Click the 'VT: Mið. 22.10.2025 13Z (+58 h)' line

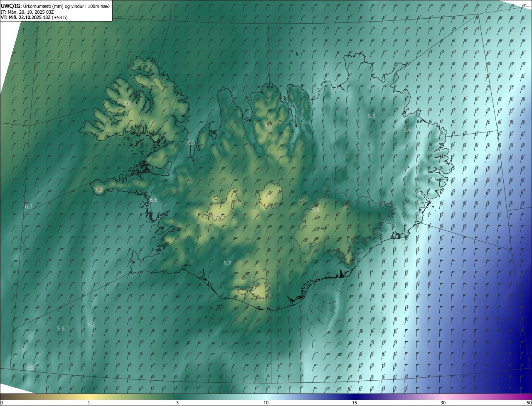[x=34, y=18]
